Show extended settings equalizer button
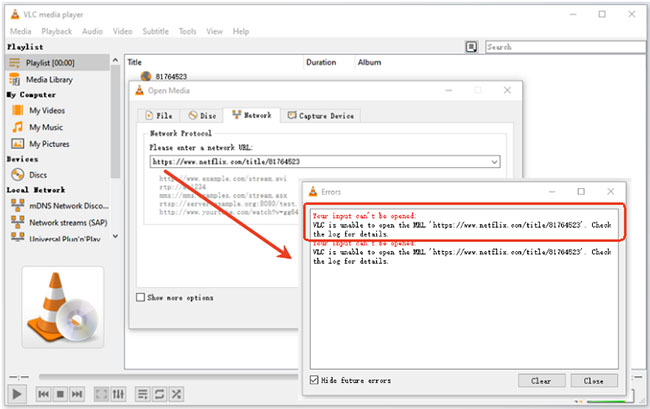The height and width of the screenshot is (409, 650). point(118,394)
